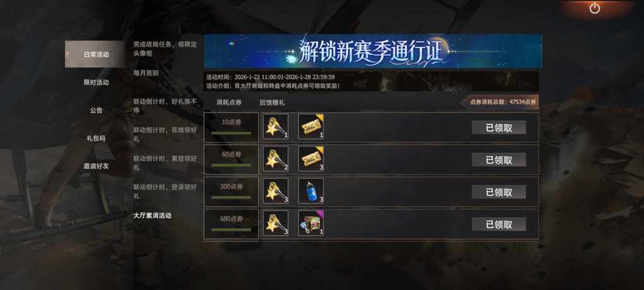Switch to the 限时活动 tab
The height and width of the screenshot is (290, 644).
pos(96,82)
